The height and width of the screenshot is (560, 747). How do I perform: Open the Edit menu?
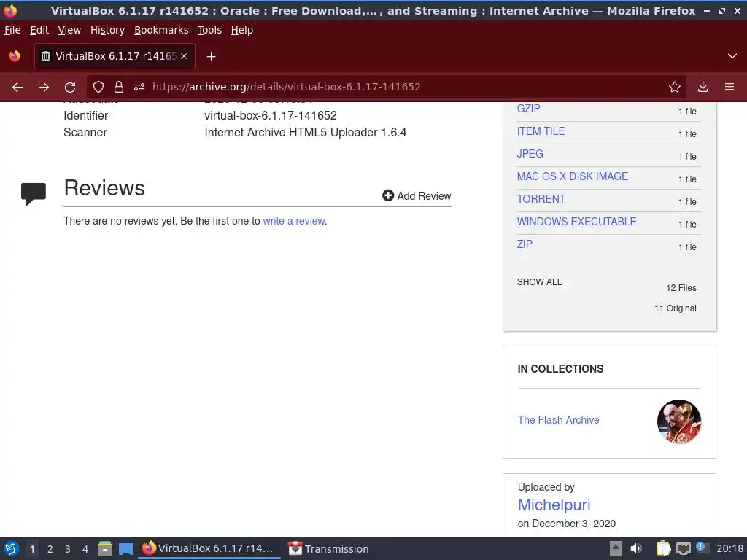click(39, 30)
